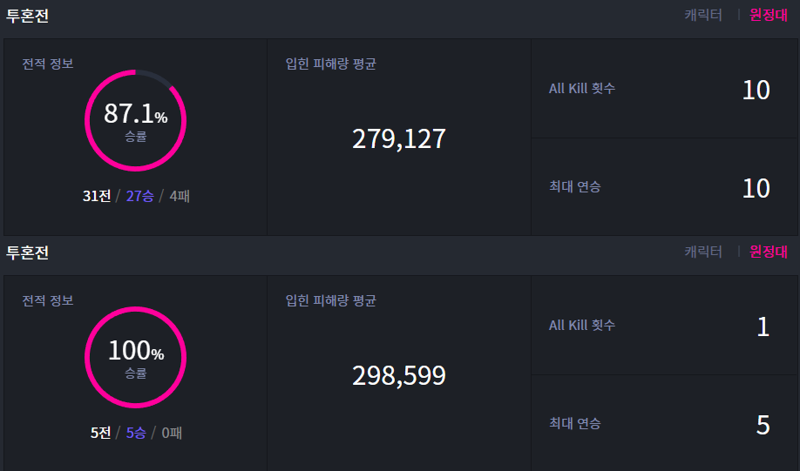Open the 최대 연승 row showing 5
The image size is (800, 471).
pyautogui.click(x=664, y=423)
